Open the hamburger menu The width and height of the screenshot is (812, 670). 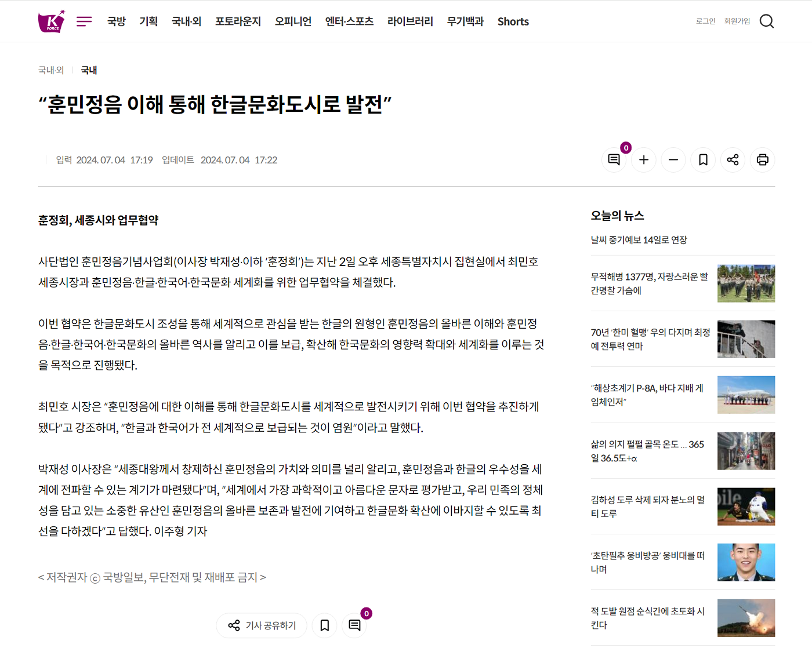pos(84,21)
